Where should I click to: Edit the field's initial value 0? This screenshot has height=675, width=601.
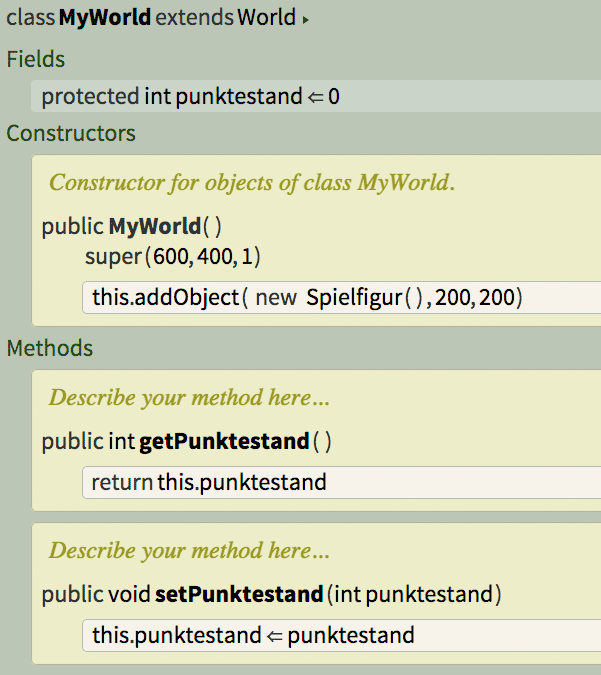(334, 97)
